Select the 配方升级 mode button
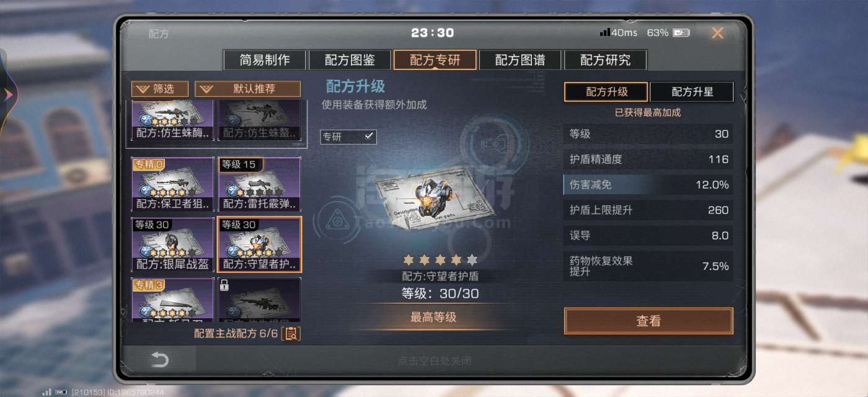868x397 pixels. [x=606, y=92]
